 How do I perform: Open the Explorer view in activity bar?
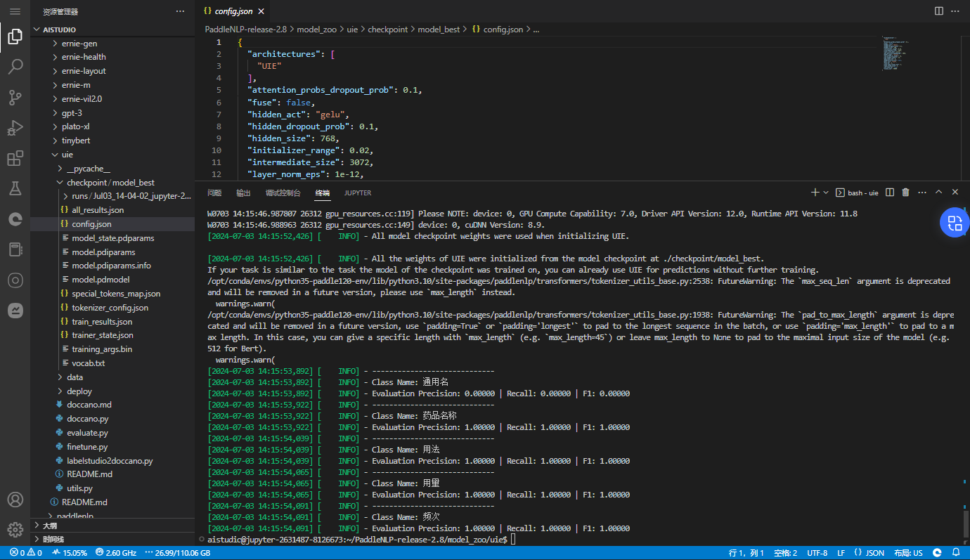[x=15, y=37]
